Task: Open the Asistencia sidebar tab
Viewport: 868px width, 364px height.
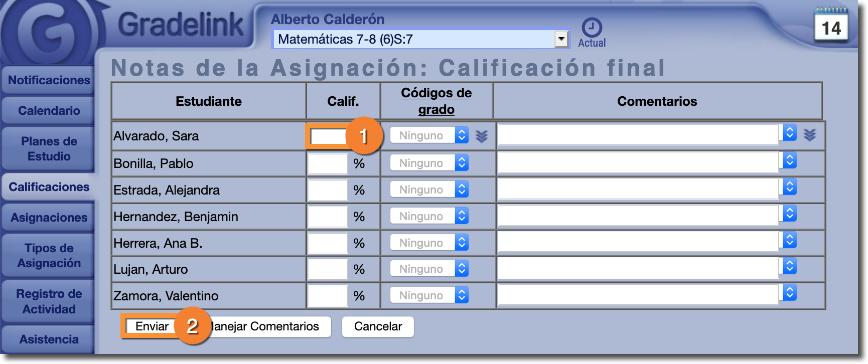Action: (49, 339)
